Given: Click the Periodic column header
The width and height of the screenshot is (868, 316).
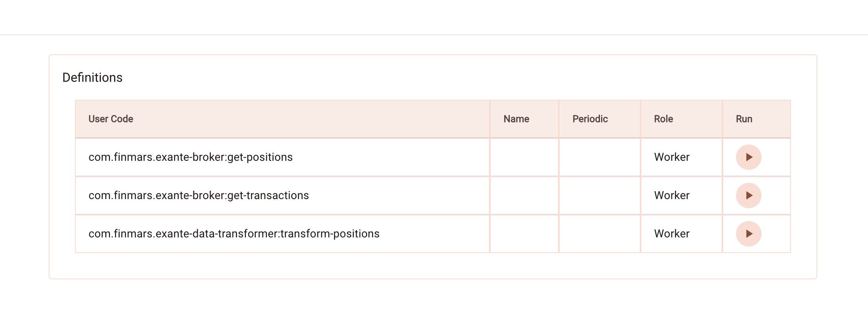Looking at the screenshot, I should click(x=590, y=119).
